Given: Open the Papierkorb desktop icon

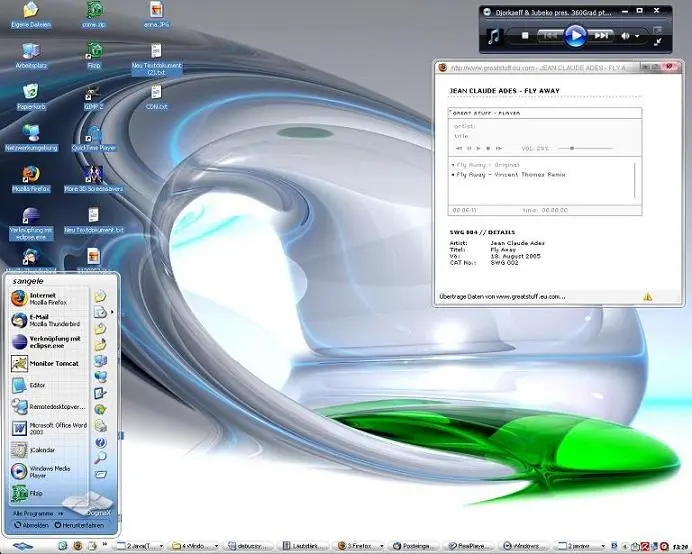Looking at the screenshot, I should [x=31, y=93].
